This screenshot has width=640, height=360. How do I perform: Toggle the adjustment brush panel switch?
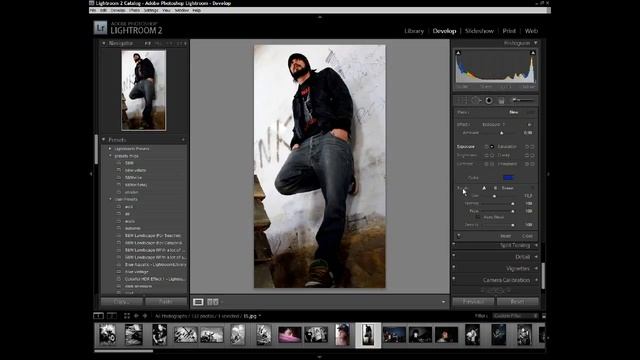[459, 236]
